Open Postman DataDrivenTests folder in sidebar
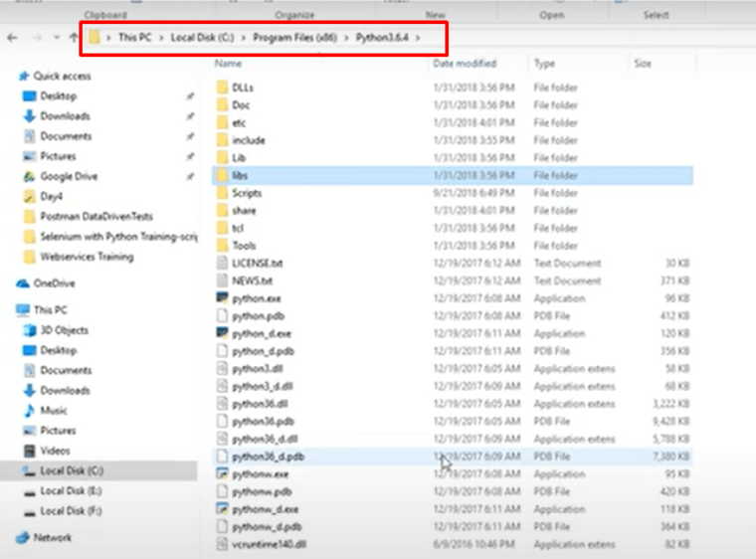Viewport: 756px width, 559px height. pyautogui.click(x=96, y=217)
